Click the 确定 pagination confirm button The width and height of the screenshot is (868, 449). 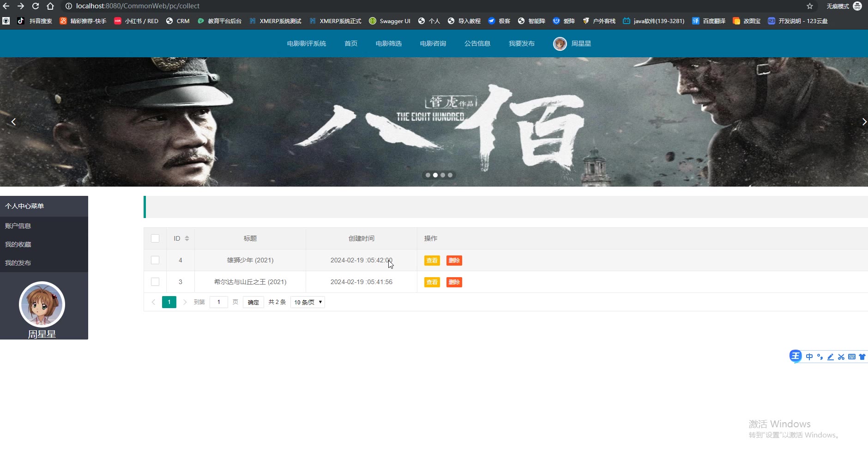coord(253,302)
